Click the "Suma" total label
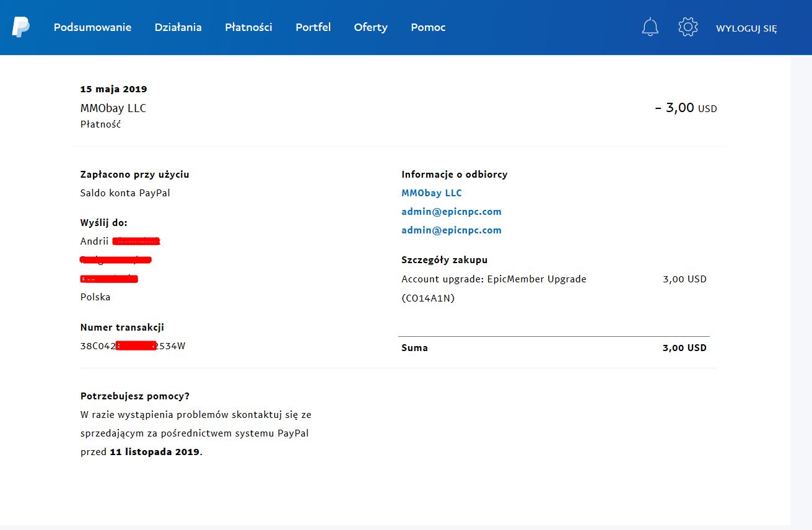The image size is (812, 530). coord(414,348)
